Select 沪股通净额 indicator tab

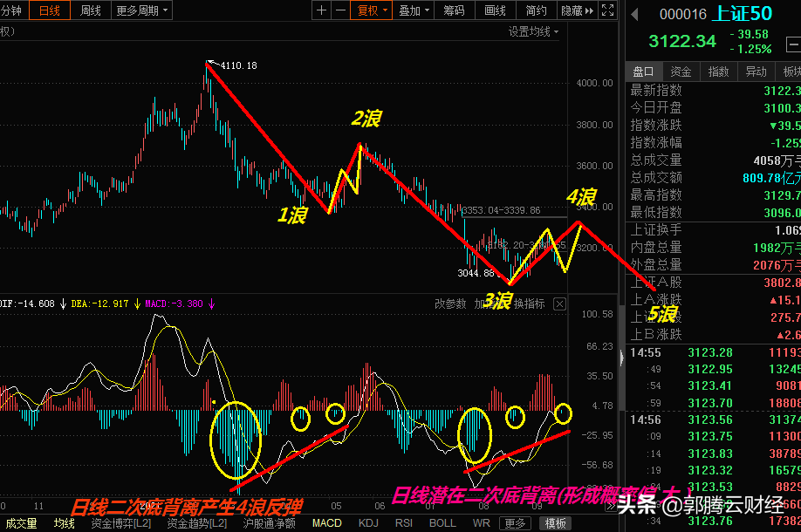(270, 523)
